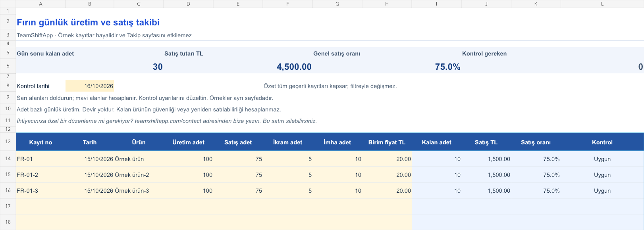Select the Örnek ürün-3 cell
Image resolution: width=644 pixels, height=230 pixels.
pyautogui.click(x=139, y=191)
